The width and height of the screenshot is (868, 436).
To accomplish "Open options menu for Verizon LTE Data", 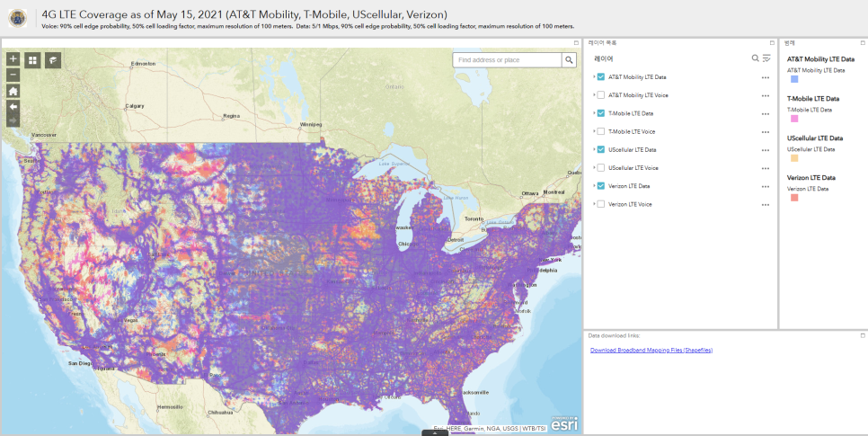I will click(766, 187).
